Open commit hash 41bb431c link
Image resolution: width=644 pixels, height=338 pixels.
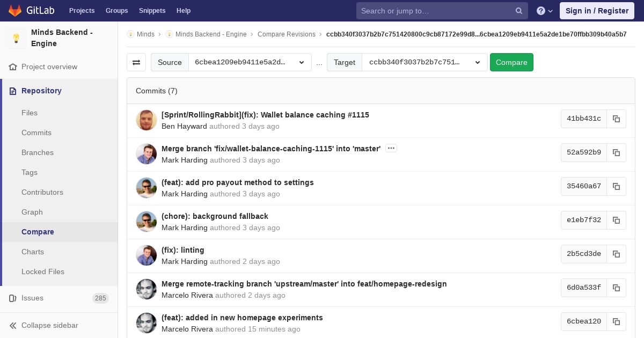tap(584, 119)
